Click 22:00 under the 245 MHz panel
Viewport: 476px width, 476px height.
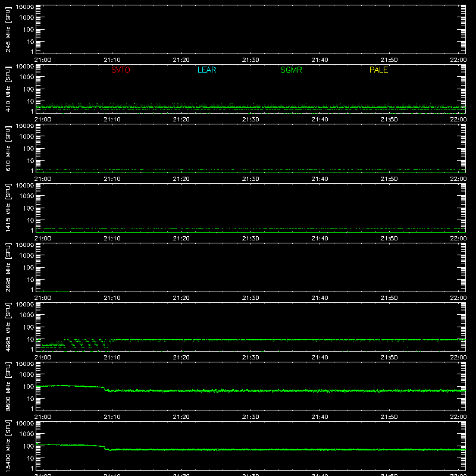pyautogui.click(x=458, y=60)
